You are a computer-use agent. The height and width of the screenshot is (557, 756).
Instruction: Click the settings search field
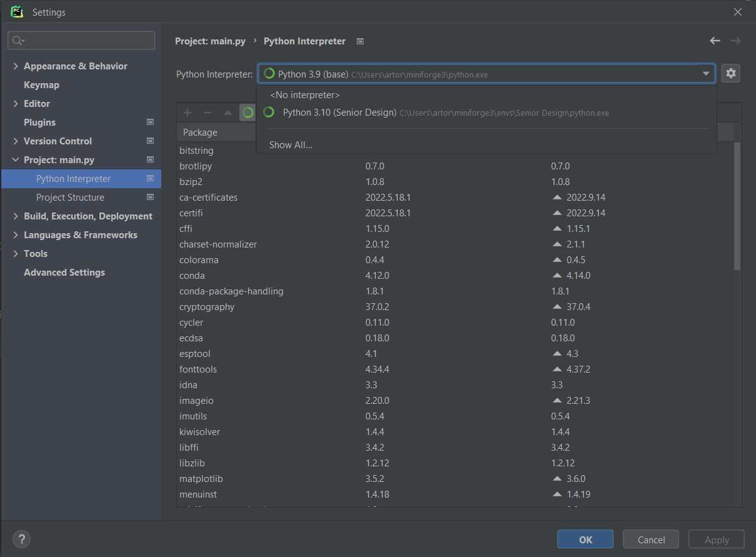(81, 41)
